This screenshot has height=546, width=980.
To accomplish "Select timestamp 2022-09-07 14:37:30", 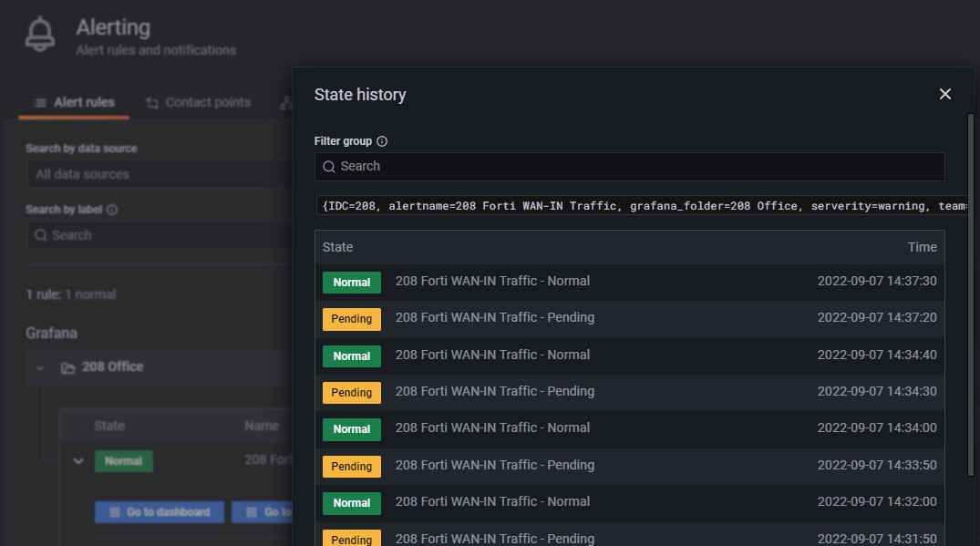I will 877,281.
